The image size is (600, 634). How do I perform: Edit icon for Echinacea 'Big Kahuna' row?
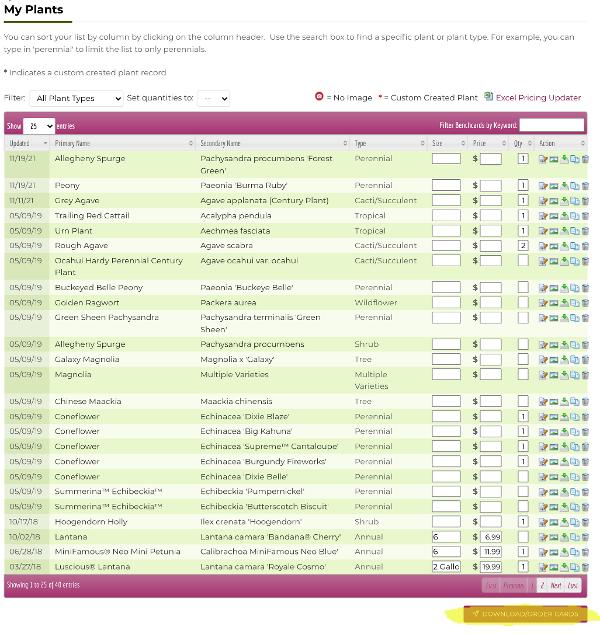[x=543, y=432]
